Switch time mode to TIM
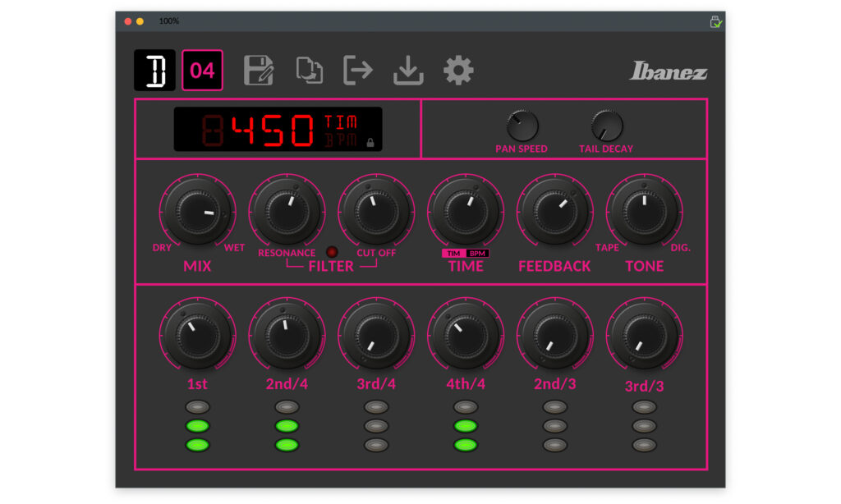Viewport: 841px width, 504px height. (454, 254)
